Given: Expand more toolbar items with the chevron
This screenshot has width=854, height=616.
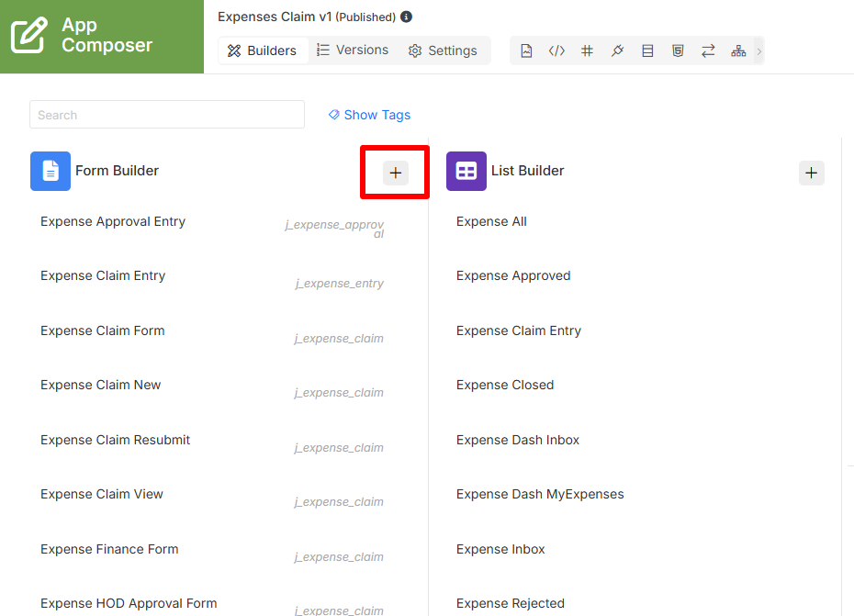Looking at the screenshot, I should [x=759, y=50].
